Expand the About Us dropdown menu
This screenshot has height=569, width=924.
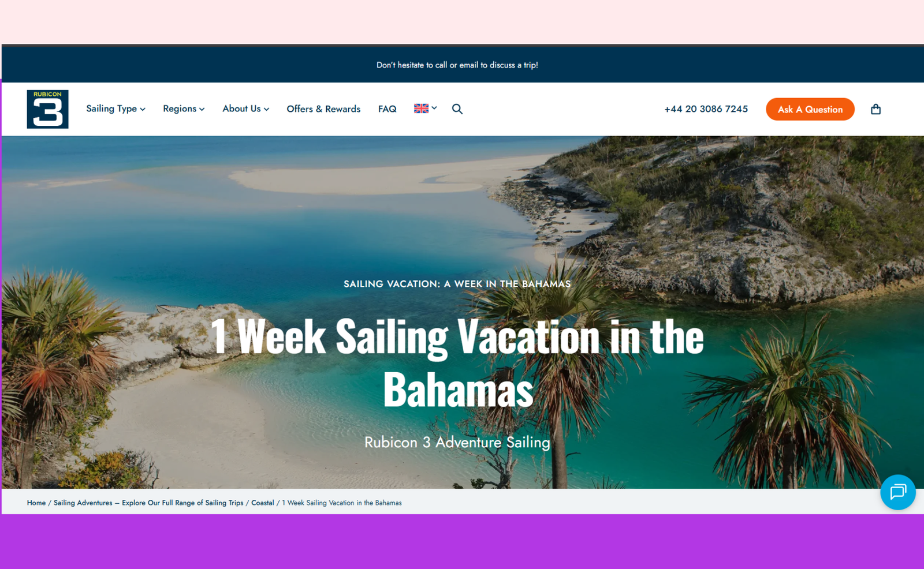point(246,109)
